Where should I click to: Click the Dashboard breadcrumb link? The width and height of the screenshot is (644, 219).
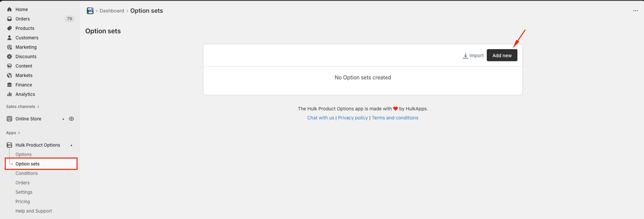112,11
